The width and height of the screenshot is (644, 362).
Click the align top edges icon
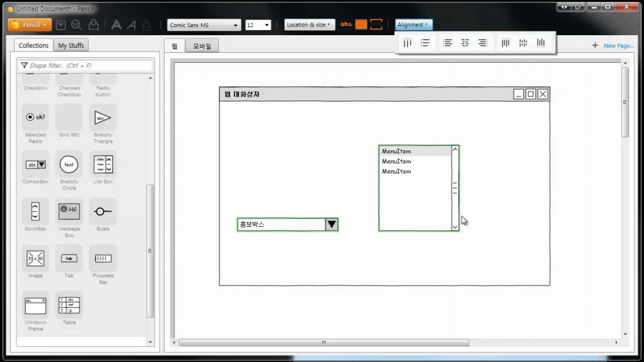tap(505, 43)
